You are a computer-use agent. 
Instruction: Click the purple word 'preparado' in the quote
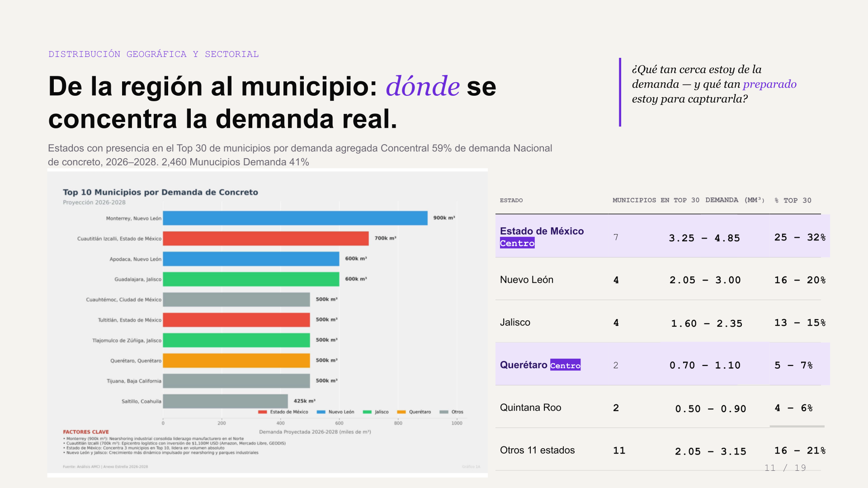click(x=770, y=84)
